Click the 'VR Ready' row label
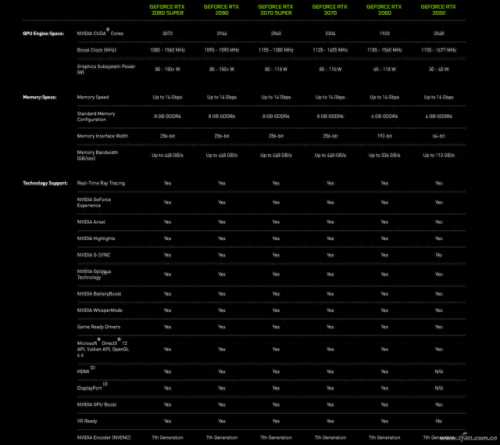The image size is (500, 445). (x=87, y=421)
